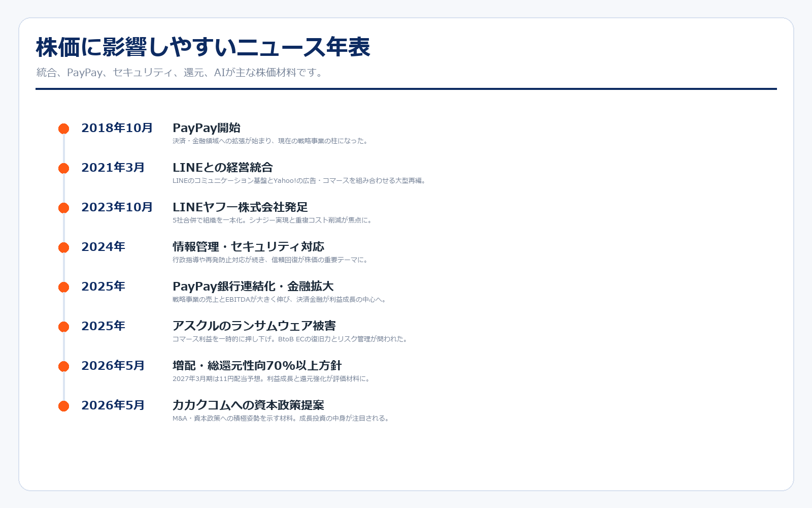Click description starting 5社合併で組織を一本化
Screen dimensions: 812x508
point(273,220)
